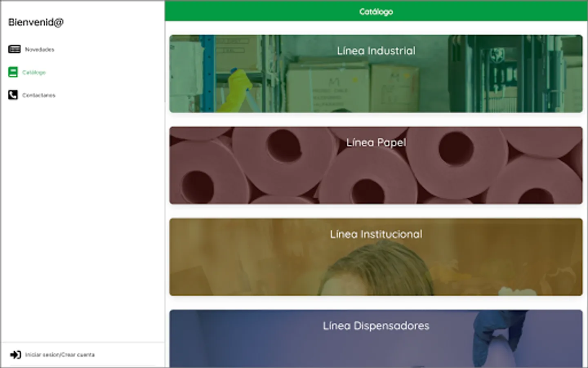588x368 pixels.
Task: Go to the Contactanos menu label
Action: point(39,95)
